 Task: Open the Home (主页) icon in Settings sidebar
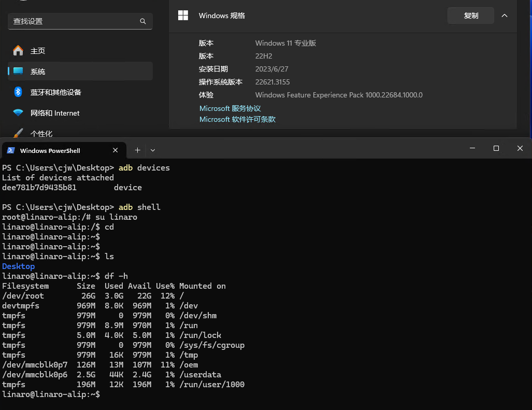(x=18, y=51)
